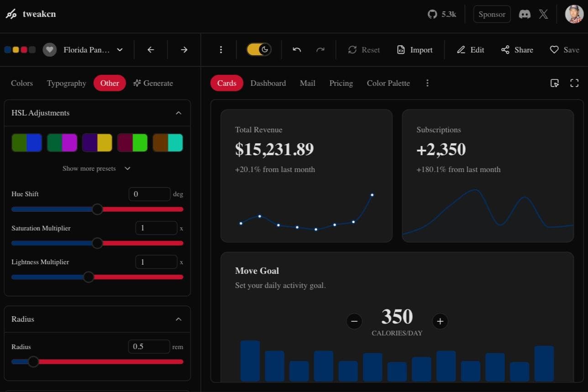
Task: Open the Share theme option
Action: tap(516, 50)
